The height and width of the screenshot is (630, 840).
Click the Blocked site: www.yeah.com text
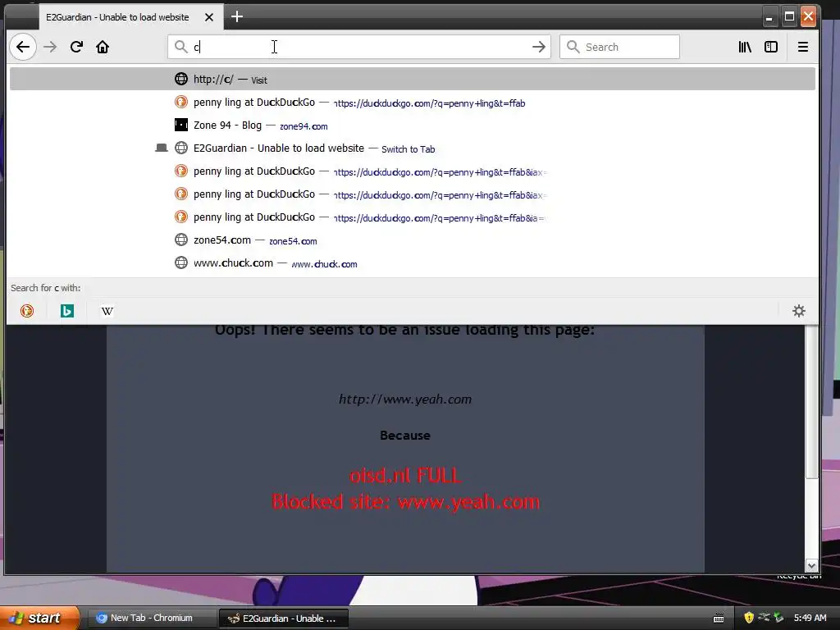pyautogui.click(x=405, y=502)
